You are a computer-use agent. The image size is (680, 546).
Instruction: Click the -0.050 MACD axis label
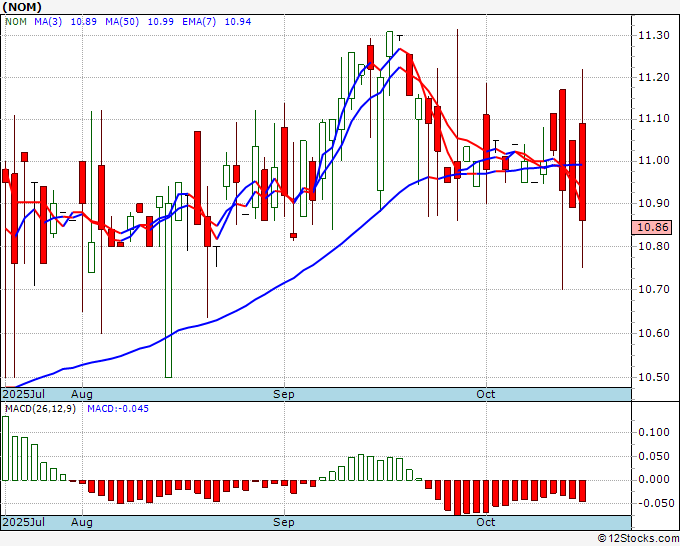pos(657,503)
